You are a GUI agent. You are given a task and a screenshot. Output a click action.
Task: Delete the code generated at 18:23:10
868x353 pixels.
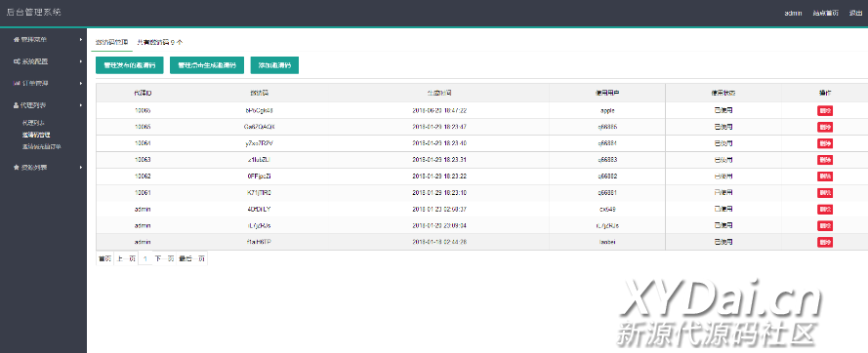(x=825, y=193)
